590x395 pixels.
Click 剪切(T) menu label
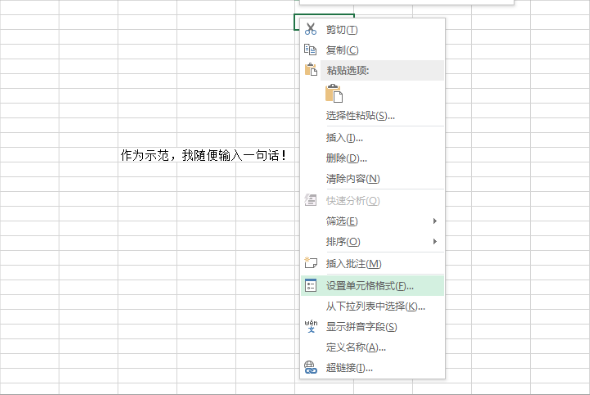(342, 30)
